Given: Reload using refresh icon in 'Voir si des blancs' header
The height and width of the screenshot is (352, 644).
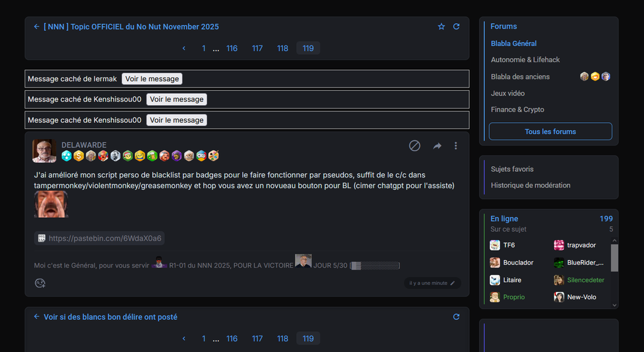Looking at the screenshot, I should [x=457, y=317].
